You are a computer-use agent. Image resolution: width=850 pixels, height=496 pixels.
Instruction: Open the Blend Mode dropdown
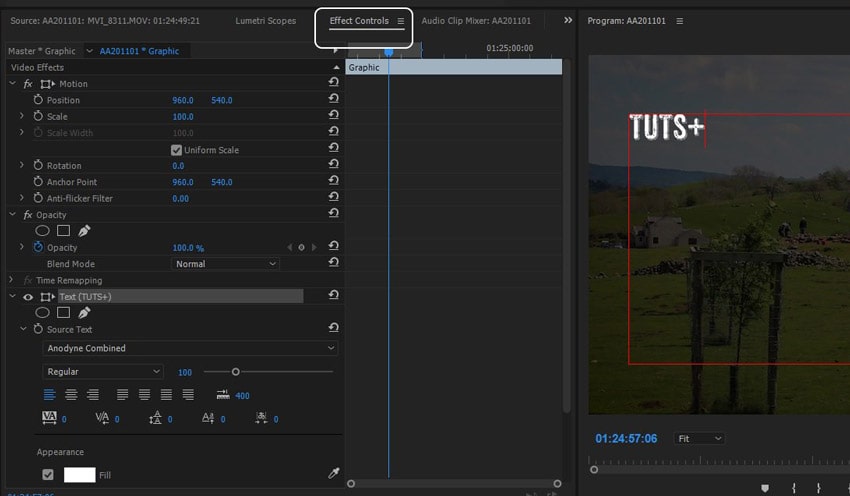pos(225,264)
